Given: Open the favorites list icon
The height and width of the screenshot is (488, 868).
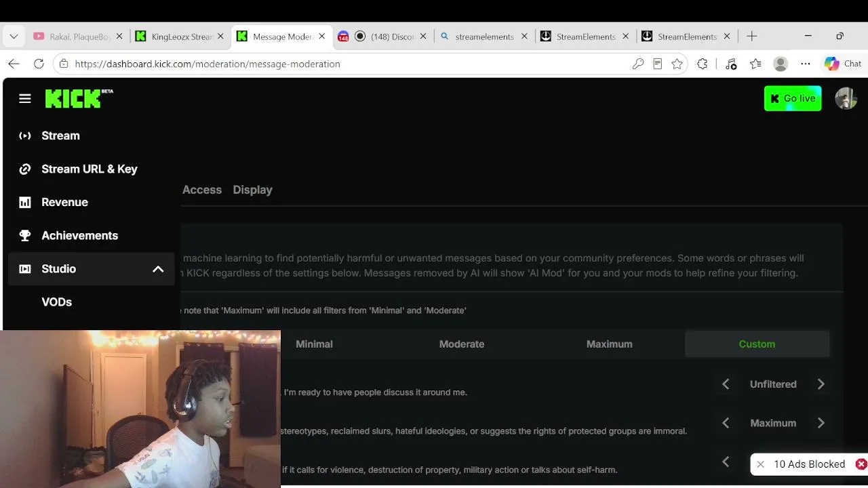Looking at the screenshot, I should (756, 64).
